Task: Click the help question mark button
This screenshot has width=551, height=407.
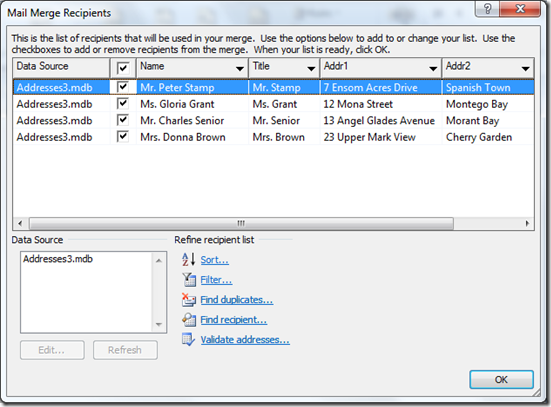Action: tap(487, 9)
